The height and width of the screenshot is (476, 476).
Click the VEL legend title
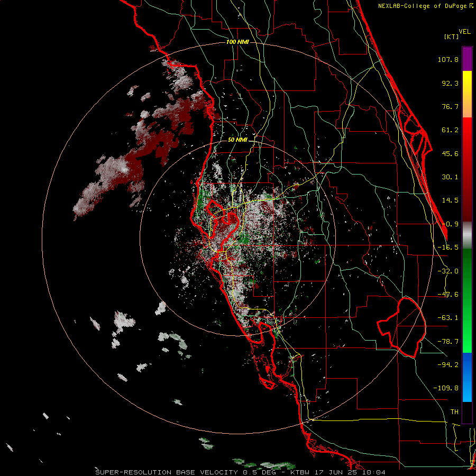tap(465, 32)
